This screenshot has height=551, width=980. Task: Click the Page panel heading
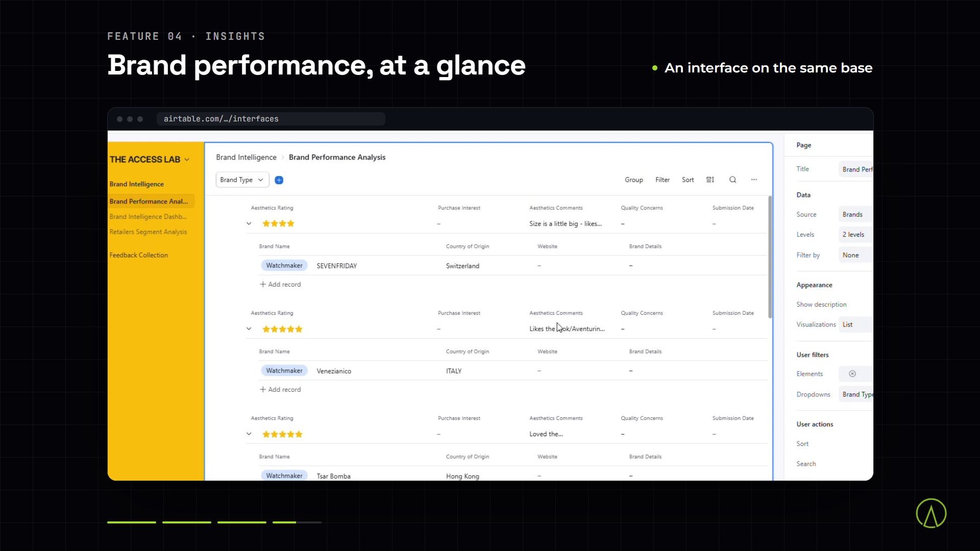pos(803,145)
